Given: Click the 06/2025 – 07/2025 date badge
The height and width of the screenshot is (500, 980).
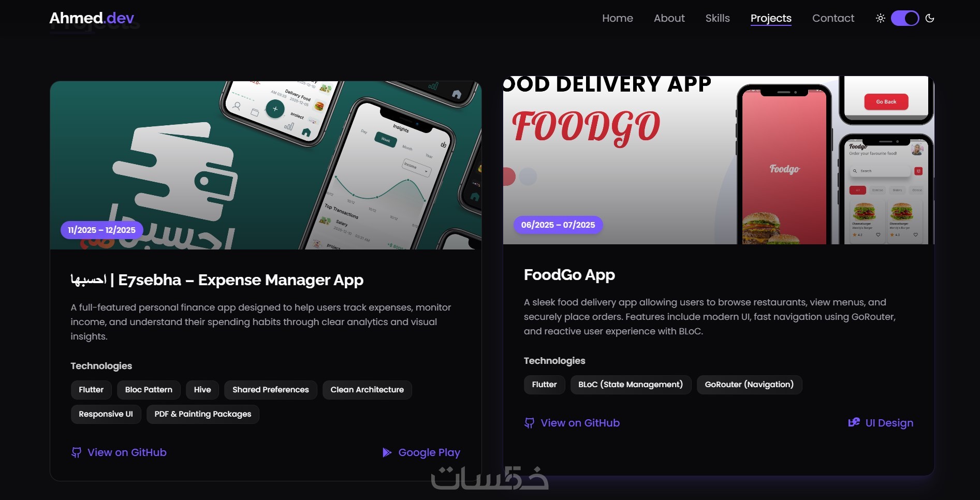Looking at the screenshot, I should [x=558, y=225].
